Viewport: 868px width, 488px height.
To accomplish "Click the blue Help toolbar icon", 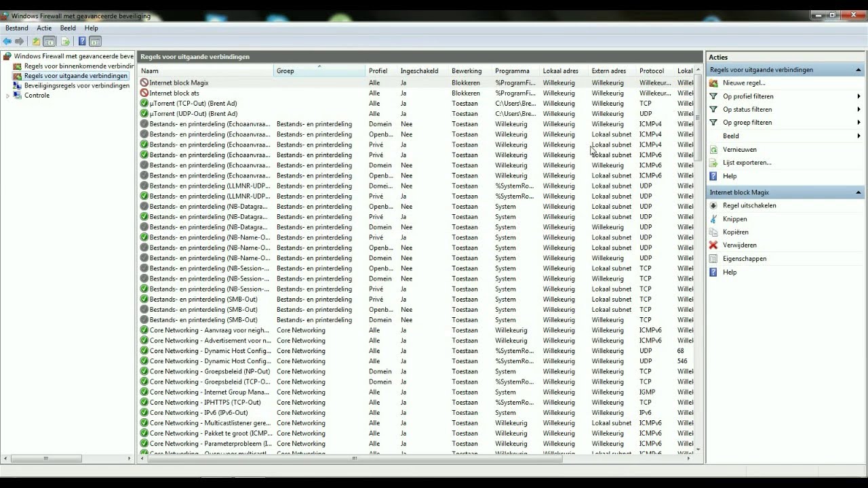I will click(82, 41).
